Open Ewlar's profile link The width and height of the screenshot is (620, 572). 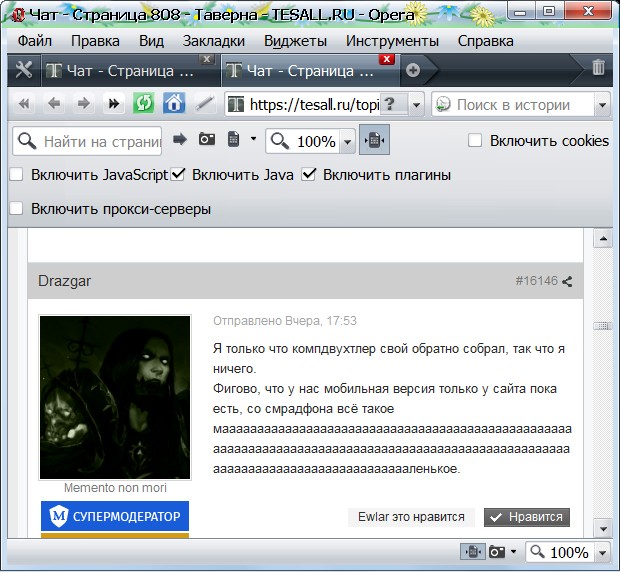click(x=374, y=517)
